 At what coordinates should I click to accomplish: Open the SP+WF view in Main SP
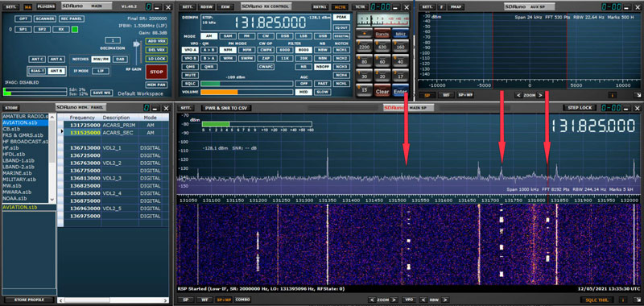point(224,300)
